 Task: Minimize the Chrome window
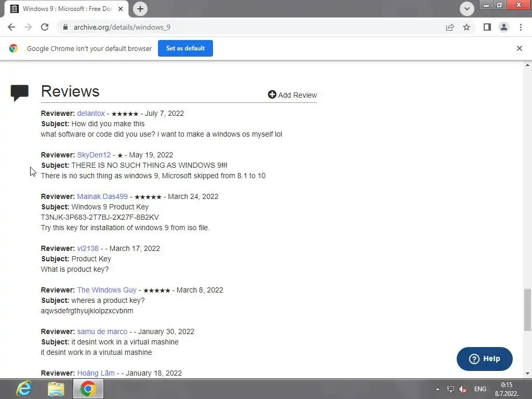(486, 5)
